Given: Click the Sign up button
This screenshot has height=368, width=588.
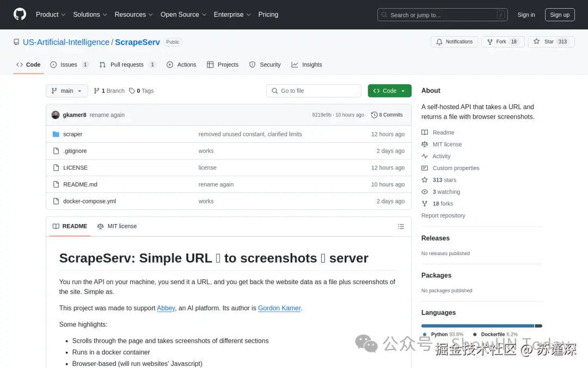Looking at the screenshot, I should coord(560,15).
